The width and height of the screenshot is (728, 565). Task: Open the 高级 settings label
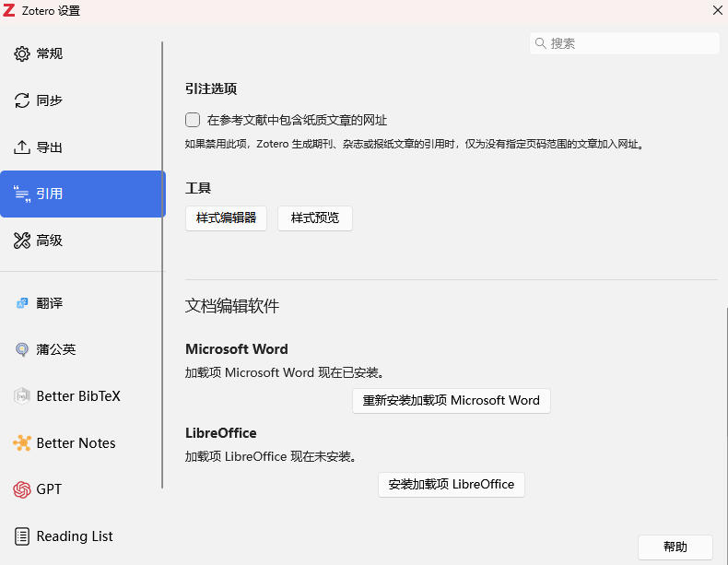point(49,241)
